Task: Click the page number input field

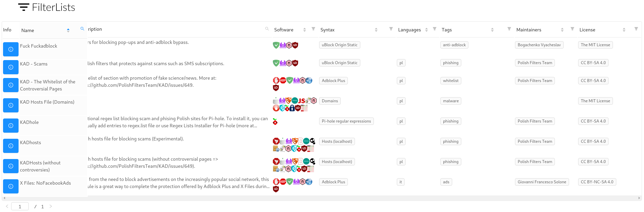Action: pos(20,206)
